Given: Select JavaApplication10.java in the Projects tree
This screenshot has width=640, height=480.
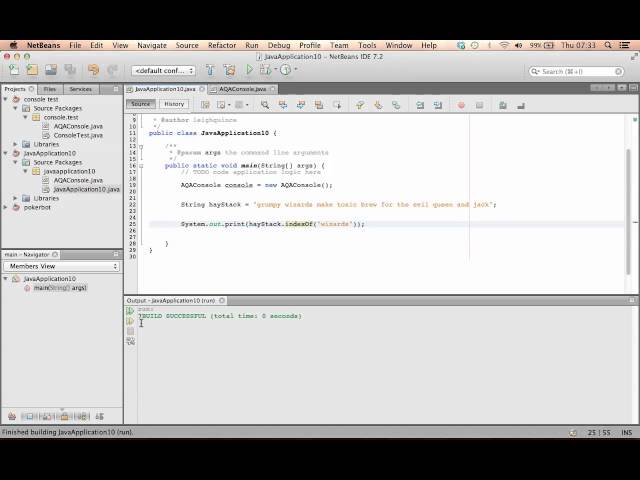Looking at the screenshot, I should (87, 189).
